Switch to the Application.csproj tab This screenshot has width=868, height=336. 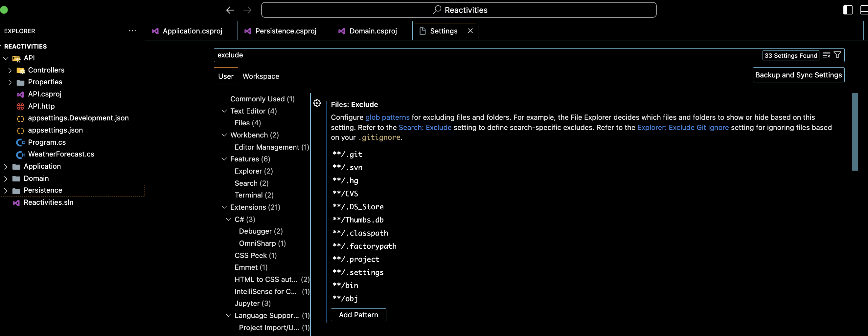pyautogui.click(x=192, y=31)
